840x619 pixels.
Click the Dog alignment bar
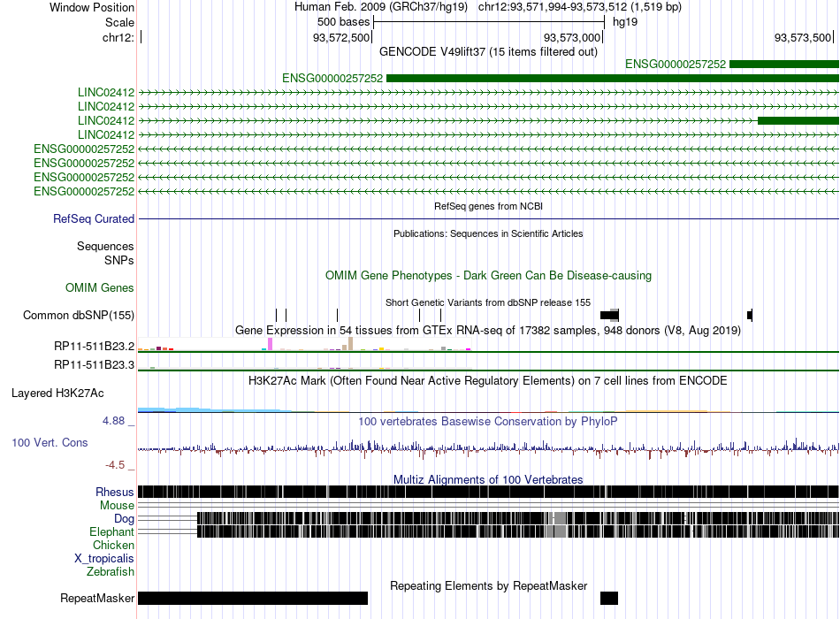pyautogui.click(x=518, y=518)
